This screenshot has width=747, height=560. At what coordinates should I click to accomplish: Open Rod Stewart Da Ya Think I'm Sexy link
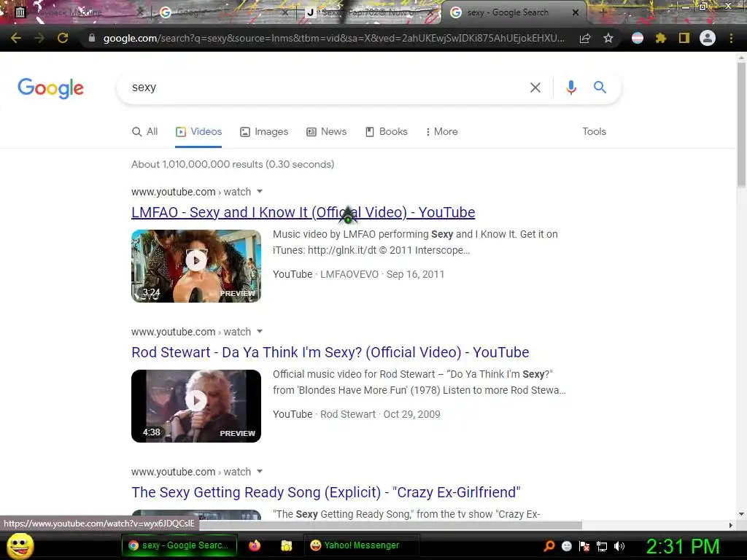tap(330, 352)
